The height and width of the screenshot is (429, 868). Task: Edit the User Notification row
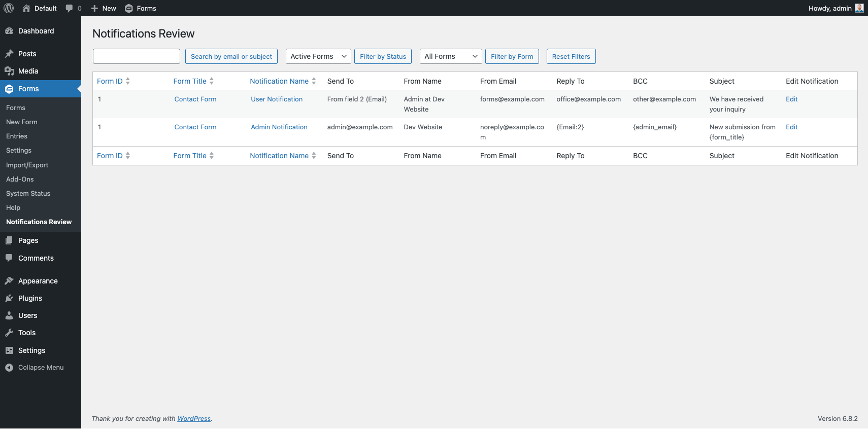pyautogui.click(x=791, y=99)
